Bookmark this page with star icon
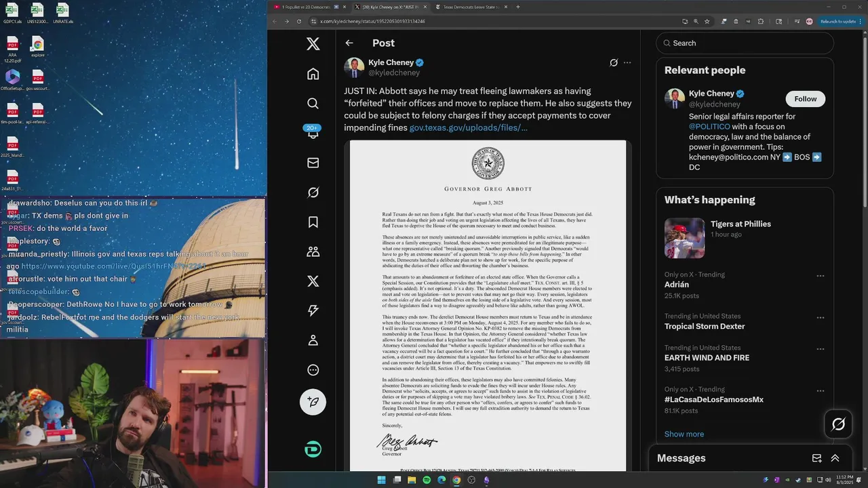Viewport: 868px width, 488px height. click(707, 21)
